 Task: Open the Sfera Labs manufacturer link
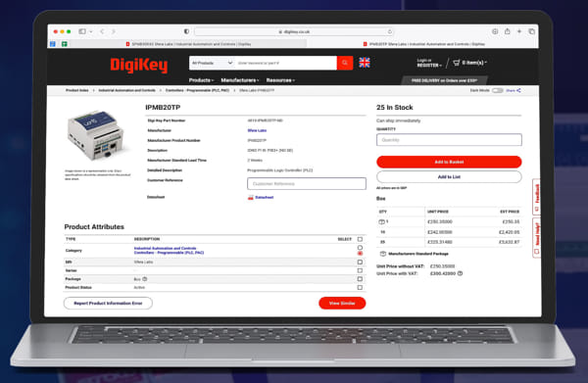pyautogui.click(x=257, y=130)
